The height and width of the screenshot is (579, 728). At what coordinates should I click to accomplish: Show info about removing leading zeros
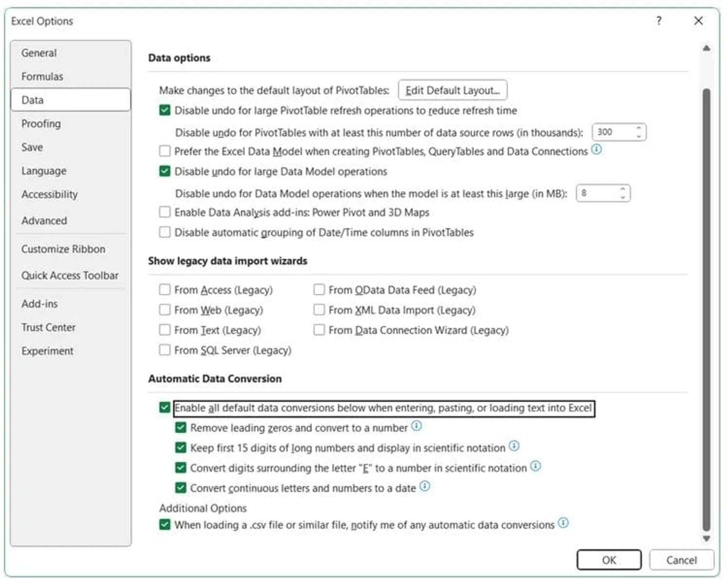[416, 426]
